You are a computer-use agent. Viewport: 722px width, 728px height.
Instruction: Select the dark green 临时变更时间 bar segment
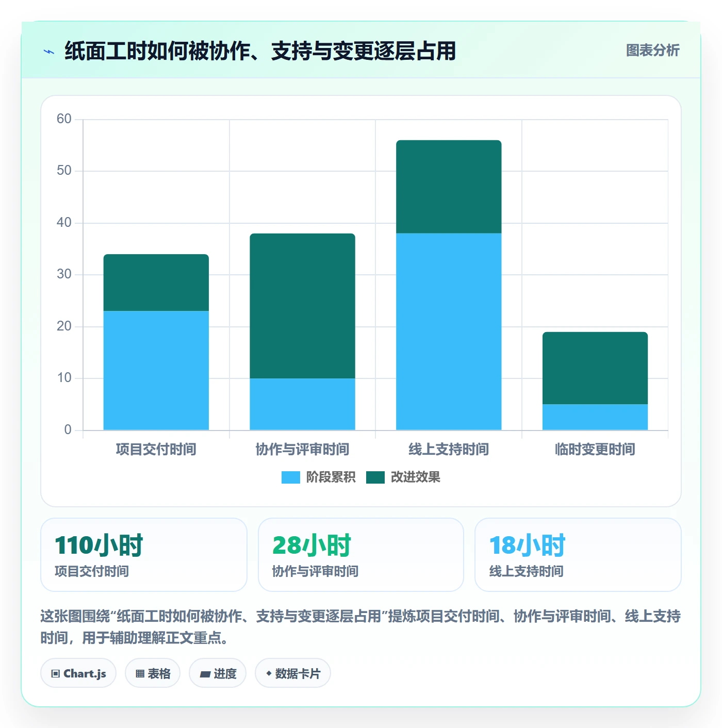(595, 368)
